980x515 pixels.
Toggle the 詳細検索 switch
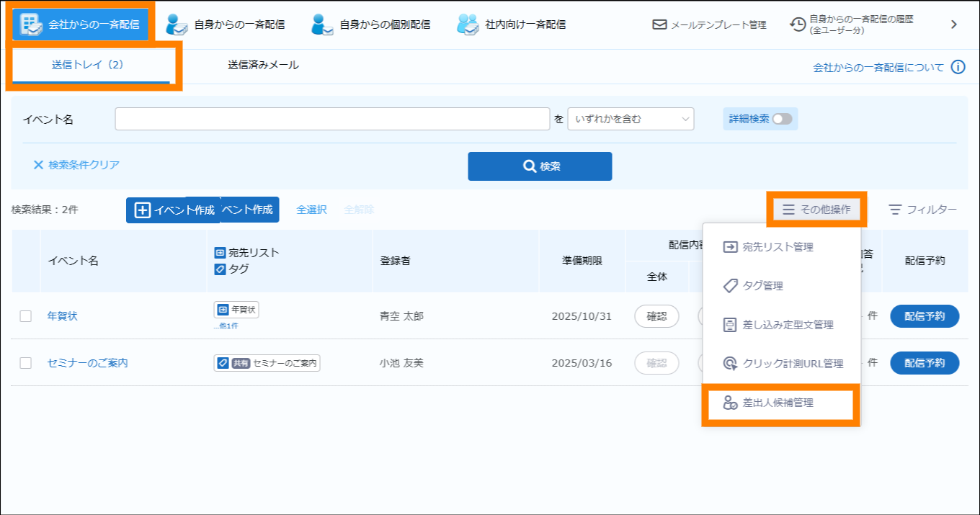pos(782,119)
